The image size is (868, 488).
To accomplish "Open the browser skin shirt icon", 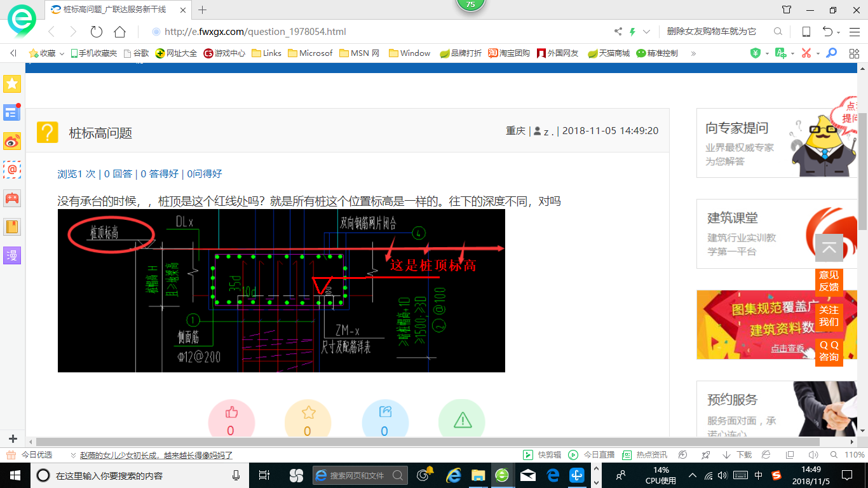I will tap(787, 10).
